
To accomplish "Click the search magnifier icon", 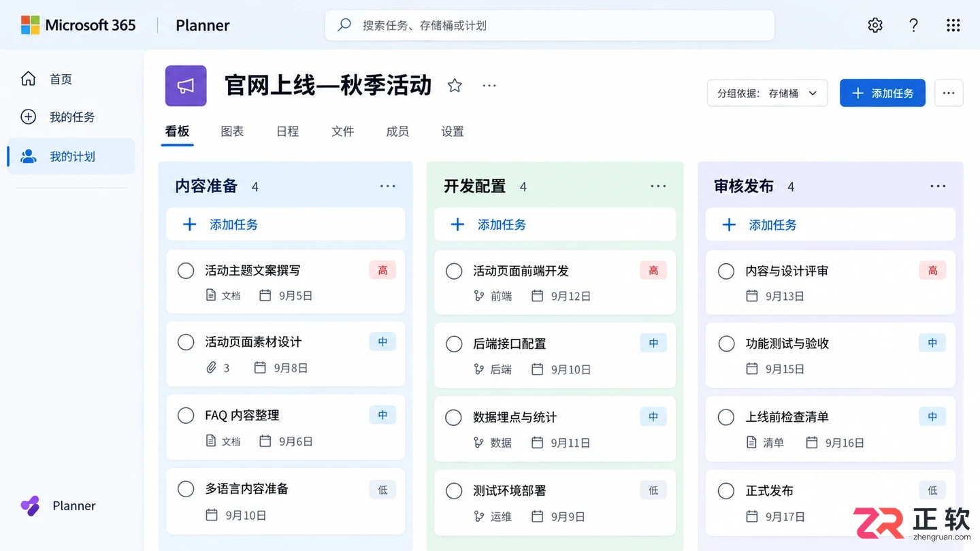I will tap(344, 25).
